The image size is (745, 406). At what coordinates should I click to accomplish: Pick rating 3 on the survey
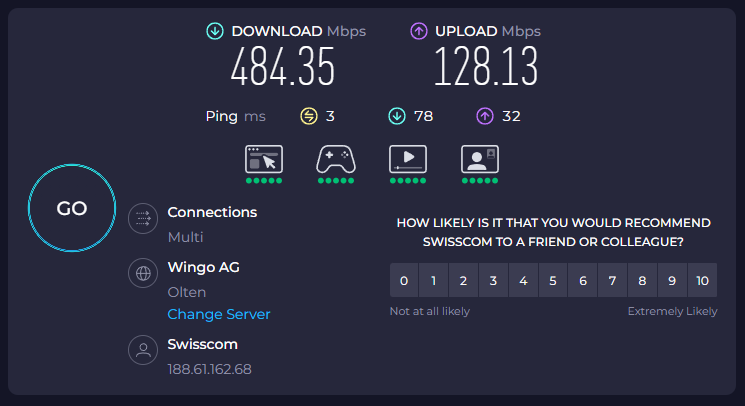point(493,281)
